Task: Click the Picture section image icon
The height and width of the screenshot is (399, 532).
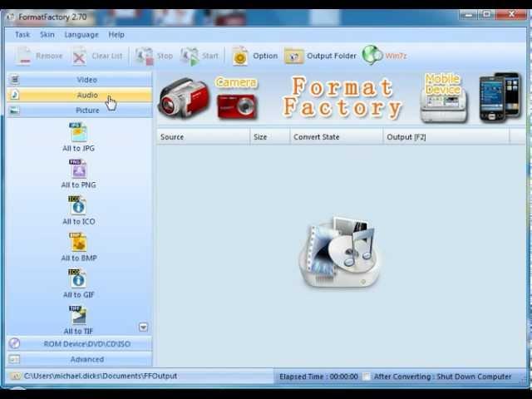Action: [15, 111]
